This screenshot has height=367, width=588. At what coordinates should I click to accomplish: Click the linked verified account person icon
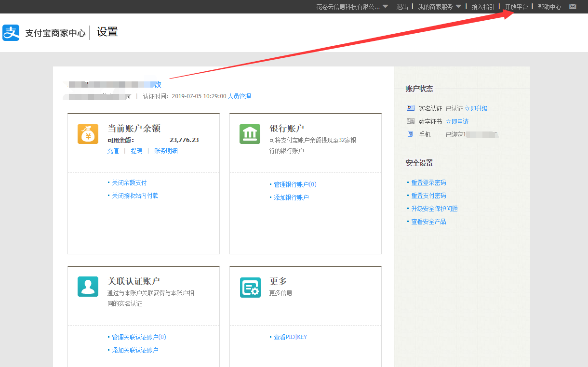88,287
